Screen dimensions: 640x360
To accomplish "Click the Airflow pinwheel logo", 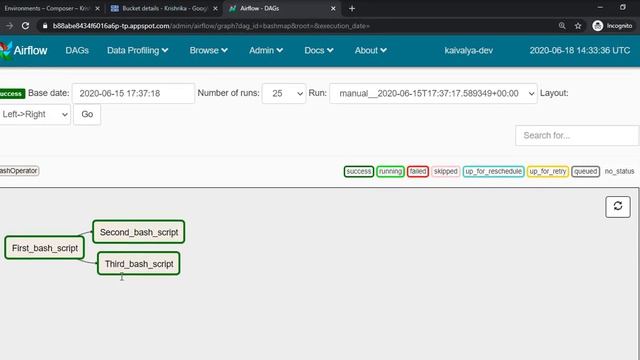I will pyautogui.click(x=5, y=51).
